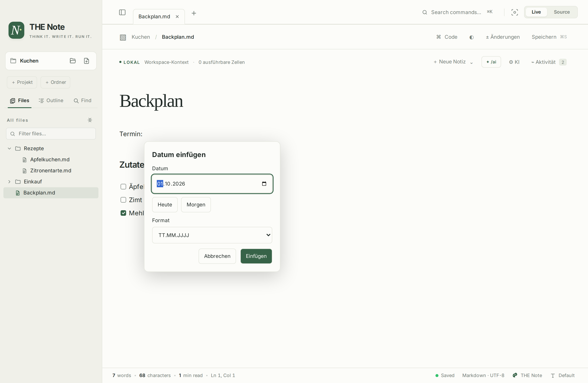Check the Äpfel checkbox

point(123,187)
